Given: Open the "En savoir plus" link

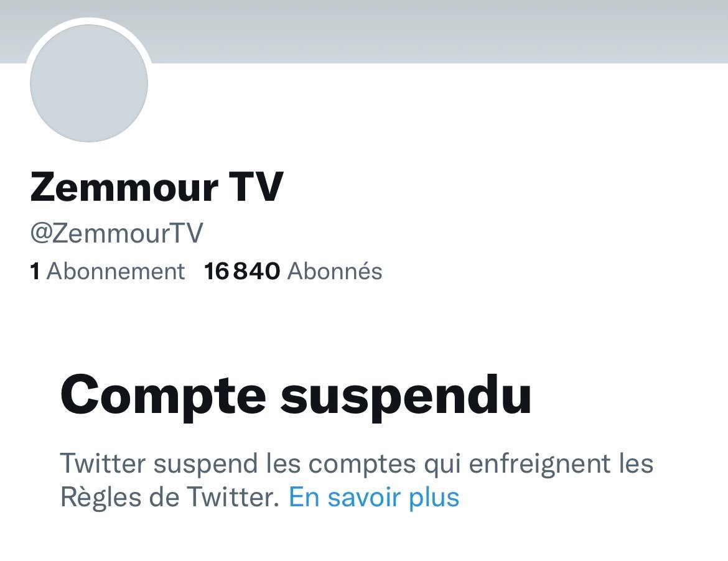Looking at the screenshot, I should click(374, 497).
